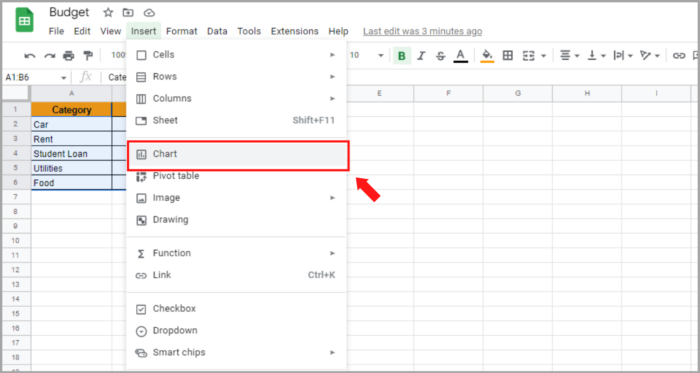The width and height of the screenshot is (700, 373).
Task: Open the Google Sheets home logo
Action: tap(24, 21)
